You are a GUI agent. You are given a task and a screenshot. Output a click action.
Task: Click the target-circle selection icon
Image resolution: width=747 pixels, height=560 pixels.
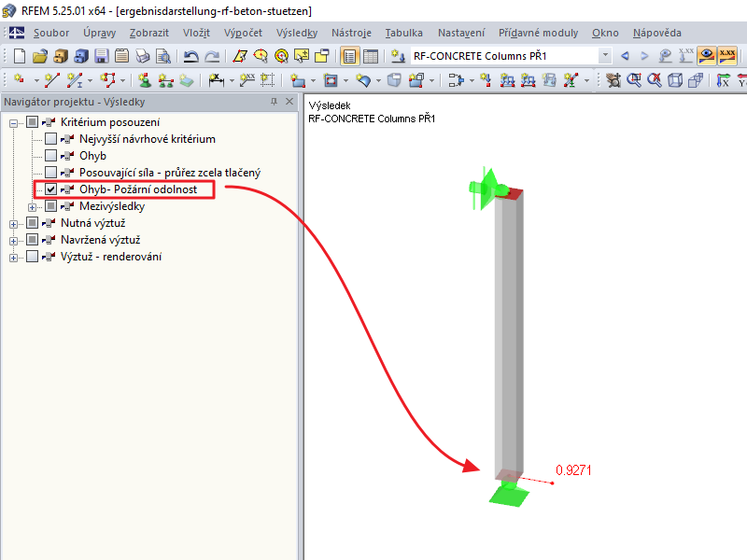click(282, 56)
